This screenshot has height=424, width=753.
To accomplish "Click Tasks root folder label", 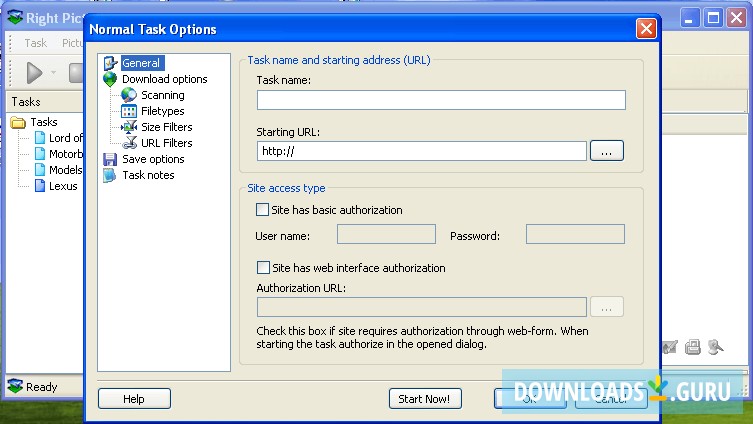I will pos(44,122).
